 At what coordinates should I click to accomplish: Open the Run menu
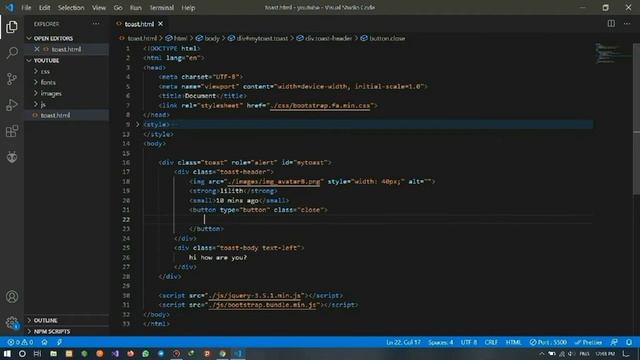click(136, 7)
